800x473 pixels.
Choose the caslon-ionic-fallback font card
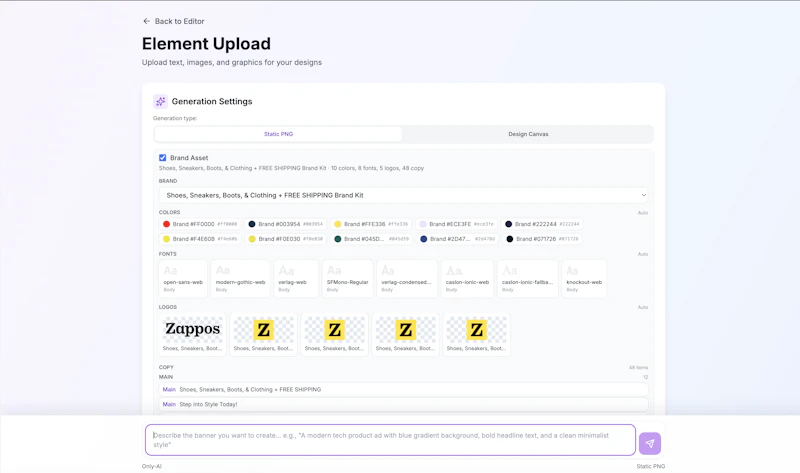click(x=528, y=279)
